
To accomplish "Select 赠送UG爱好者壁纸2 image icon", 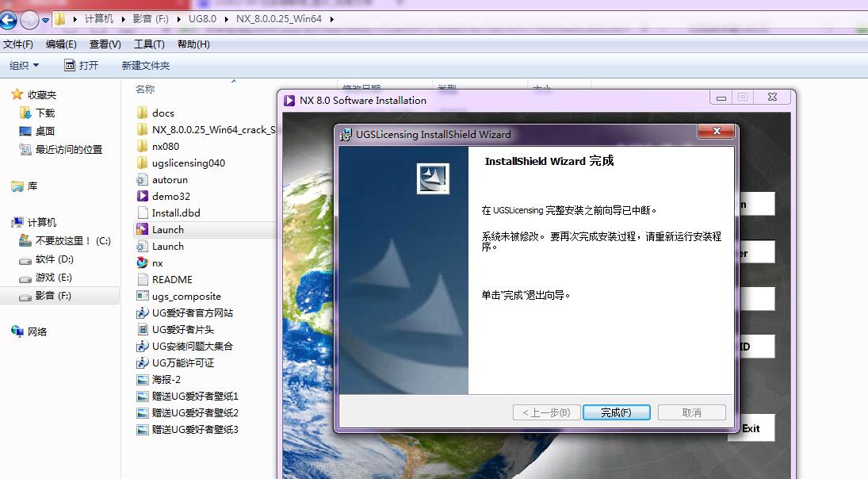I will coord(142,412).
